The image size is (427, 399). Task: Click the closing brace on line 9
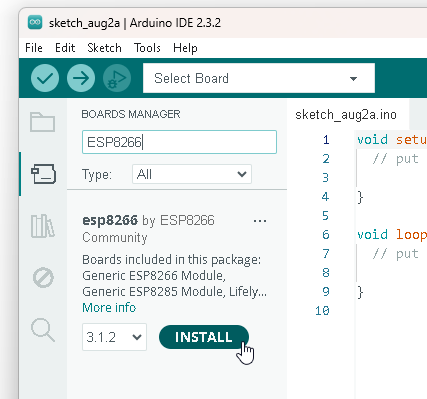click(360, 292)
